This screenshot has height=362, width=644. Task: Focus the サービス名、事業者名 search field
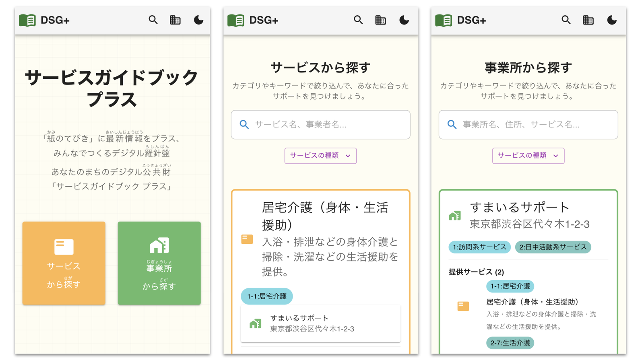tap(320, 125)
